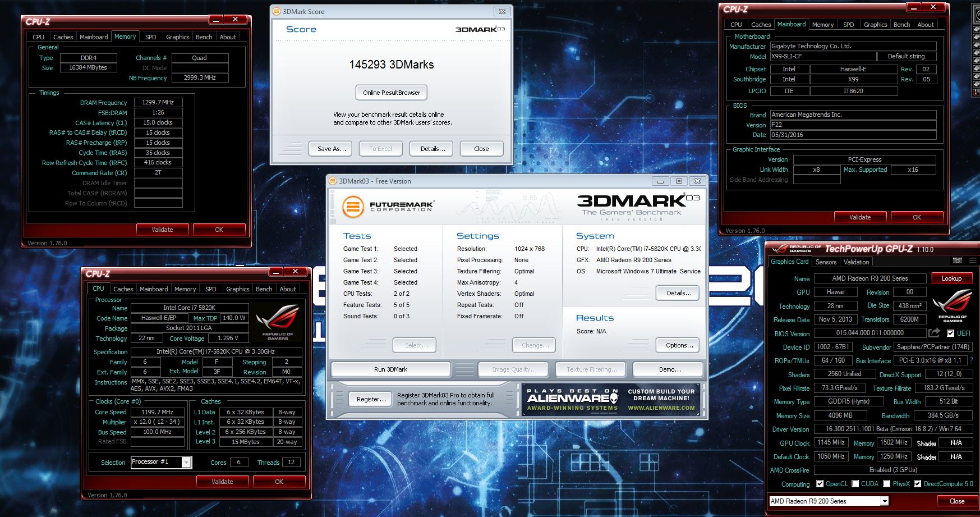Open CPU tab in the CPU-Z Mainboard window
Screen dimensions: 980x517
736,25
